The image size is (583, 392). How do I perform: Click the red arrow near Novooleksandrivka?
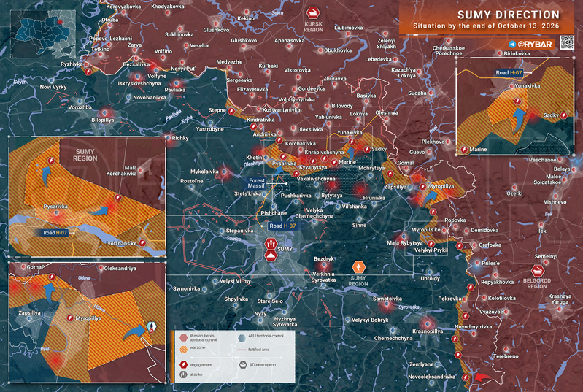pyautogui.click(x=483, y=378)
